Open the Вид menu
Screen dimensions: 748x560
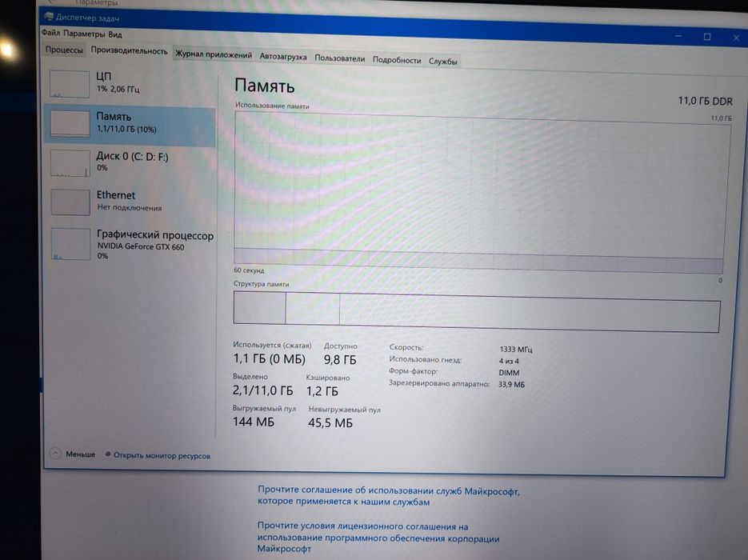pos(115,34)
